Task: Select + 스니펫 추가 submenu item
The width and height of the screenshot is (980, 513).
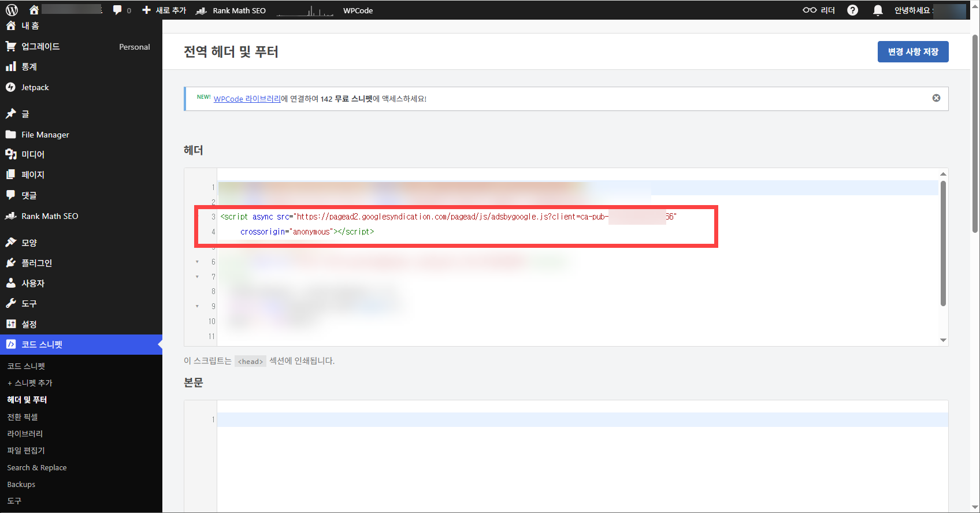Action: [30, 383]
